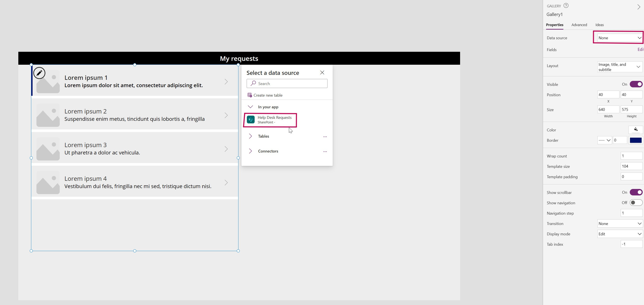Click the pencil edit icon on gallery

coord(39,73)
